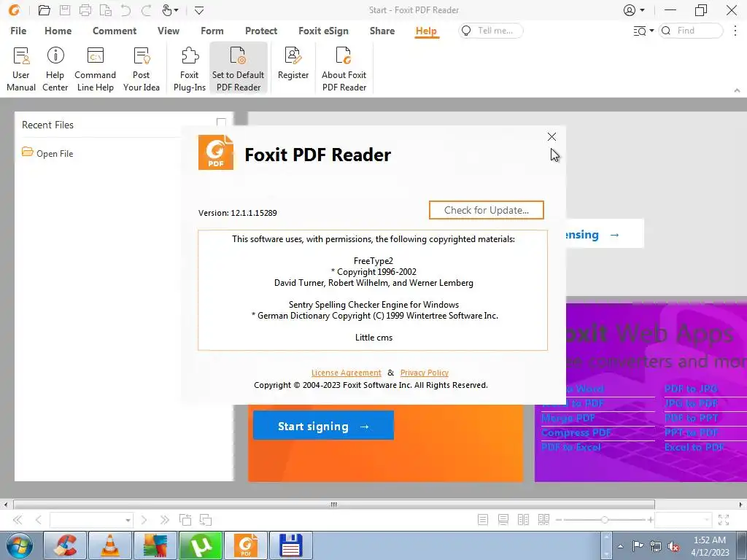Click the muted volume tray icon

tap(673, 546)
